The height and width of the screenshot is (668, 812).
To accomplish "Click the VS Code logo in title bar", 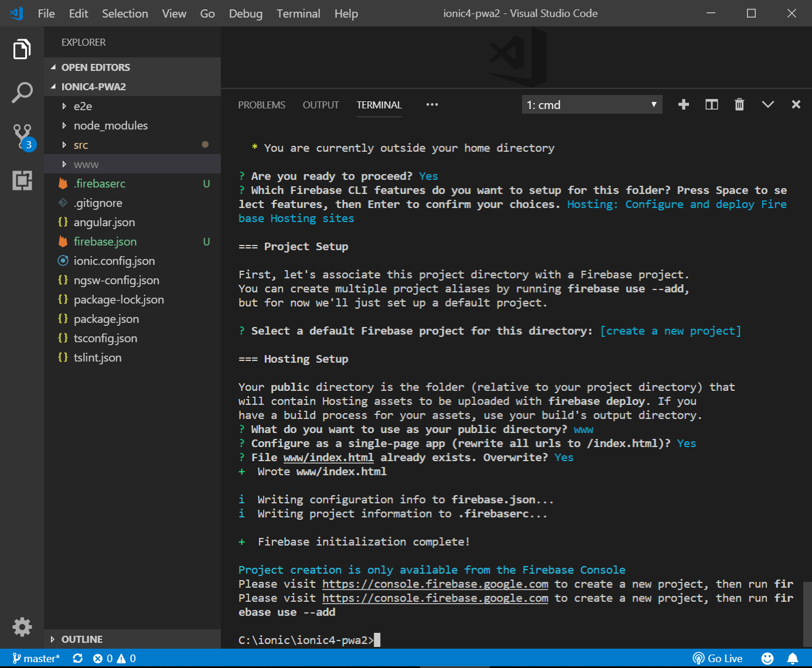I will [x=16, y=13].
